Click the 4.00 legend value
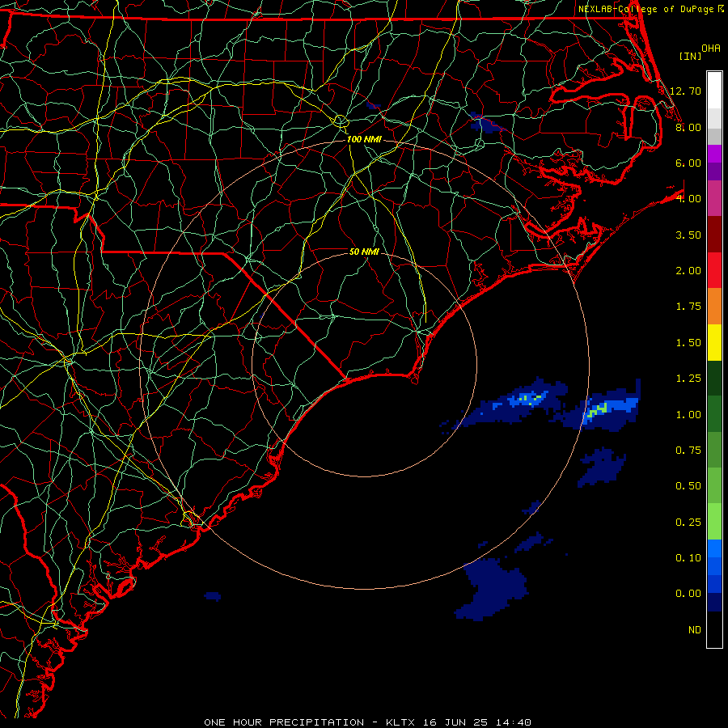 tap(688, 199)
